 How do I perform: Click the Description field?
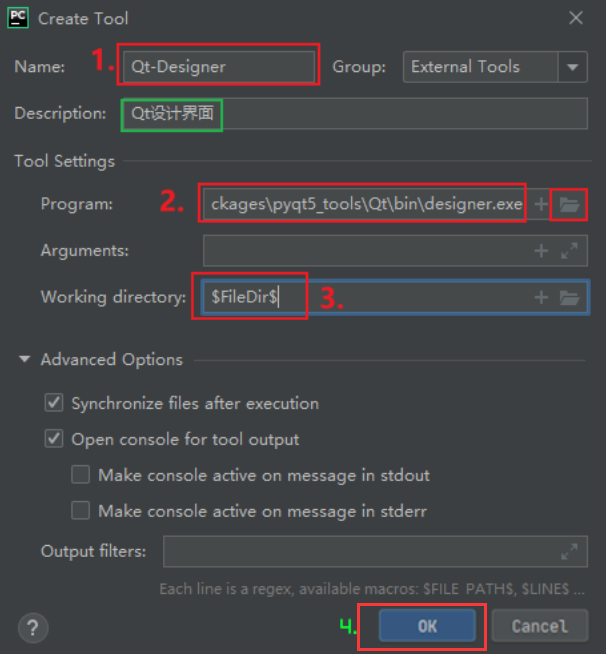(355, 113)
